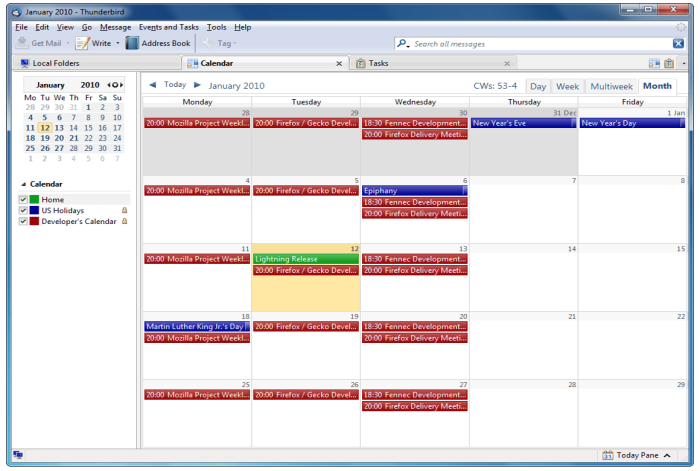Open the New Year's Eve event

pos(524,123)
